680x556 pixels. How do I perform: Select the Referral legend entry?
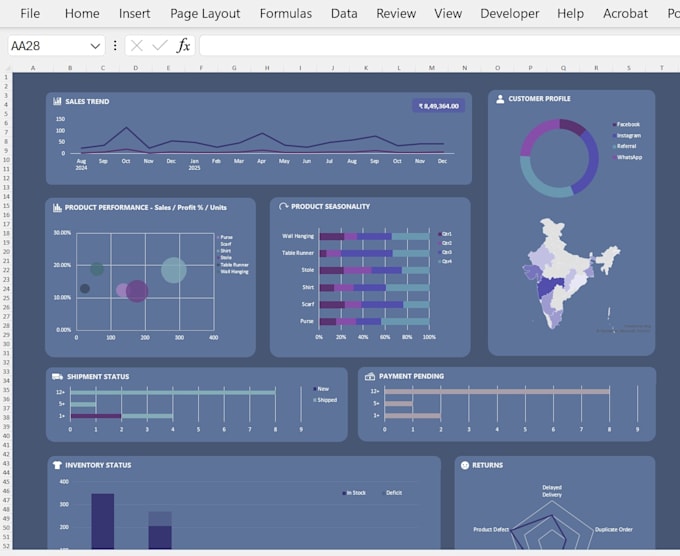tap(624, 146)
